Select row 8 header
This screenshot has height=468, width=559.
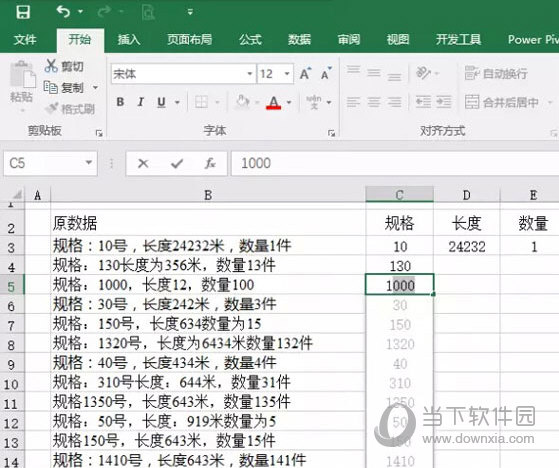[x=12, y=344]
